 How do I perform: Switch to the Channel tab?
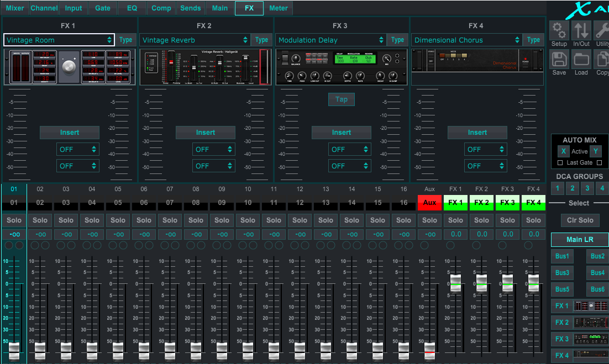(x=44, y=8)
